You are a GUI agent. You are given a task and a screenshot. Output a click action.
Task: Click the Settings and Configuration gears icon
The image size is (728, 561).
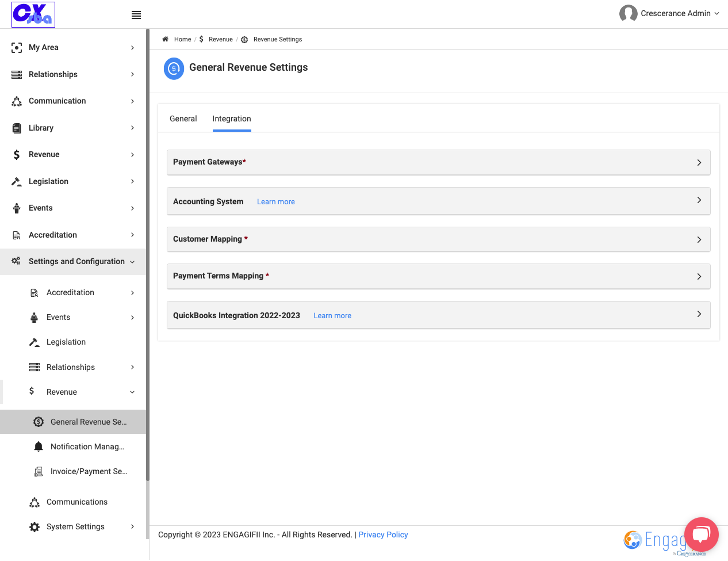pyautogui.click(x=16, y=261)
